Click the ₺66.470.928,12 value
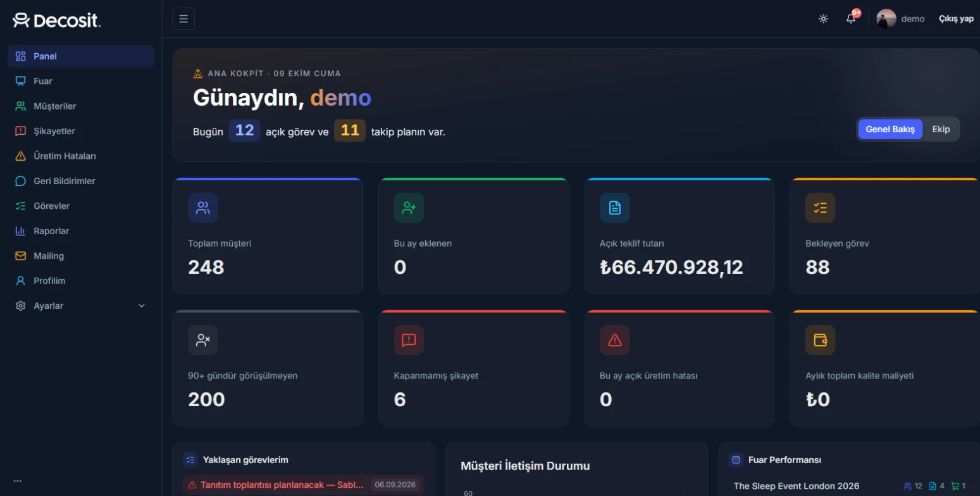This screenshot has width=980, height=496. pyautogui.click(x=671, y=267)
